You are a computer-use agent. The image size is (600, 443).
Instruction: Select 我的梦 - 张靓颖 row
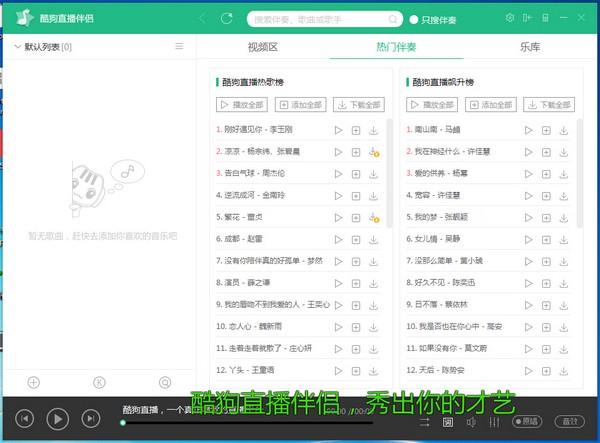point(488,217)
